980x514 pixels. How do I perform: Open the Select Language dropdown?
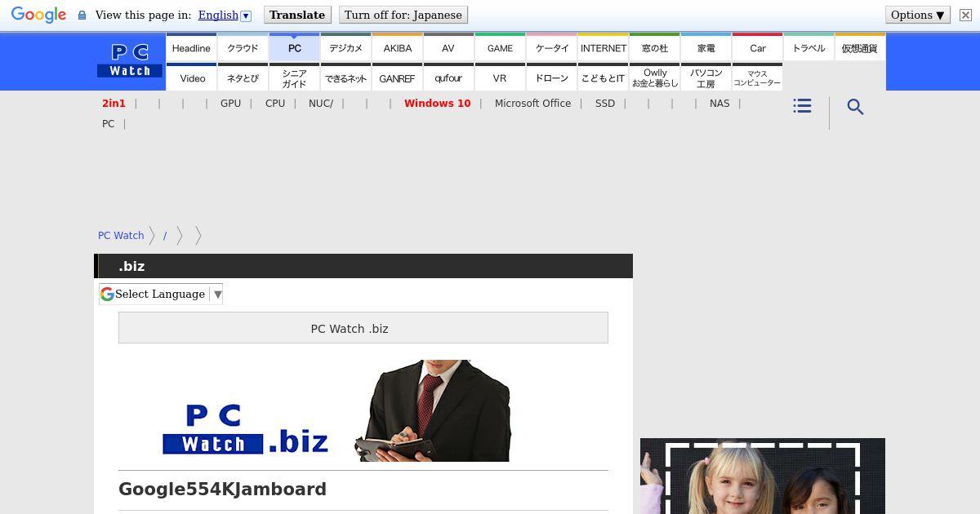(161, 294)
